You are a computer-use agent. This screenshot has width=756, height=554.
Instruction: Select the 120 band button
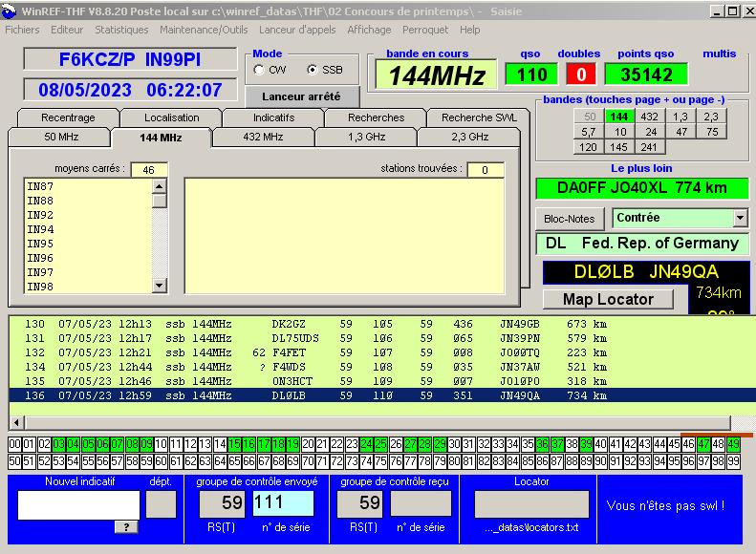pos(588,147)
